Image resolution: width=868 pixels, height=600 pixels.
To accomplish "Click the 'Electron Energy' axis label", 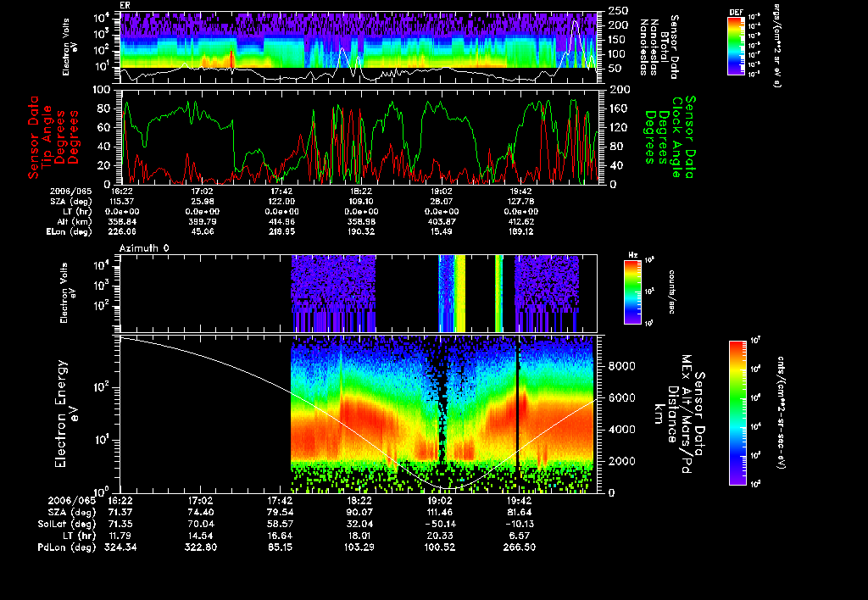I will tap(61, 414).
